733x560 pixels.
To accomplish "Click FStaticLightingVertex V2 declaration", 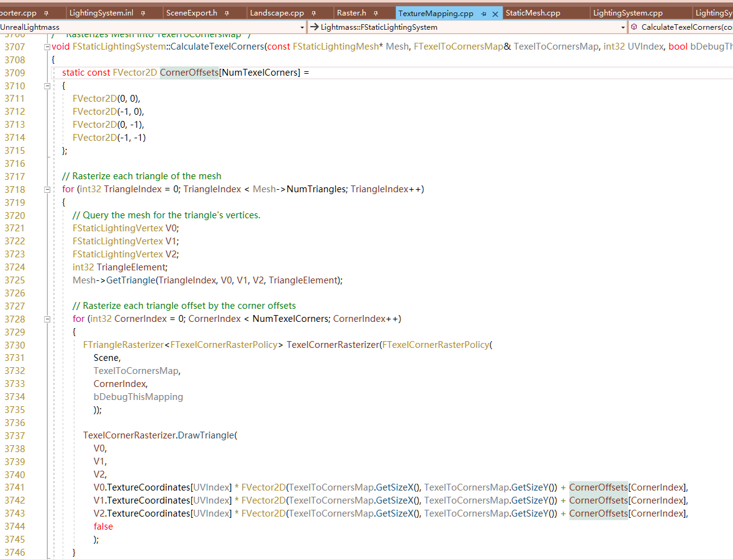I will (x=125, y=254).
